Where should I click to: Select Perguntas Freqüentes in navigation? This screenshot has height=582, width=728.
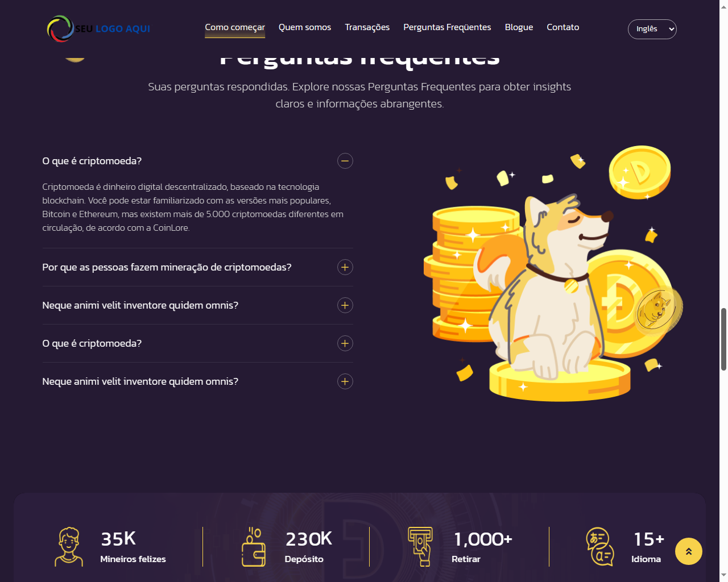point(447,27)
